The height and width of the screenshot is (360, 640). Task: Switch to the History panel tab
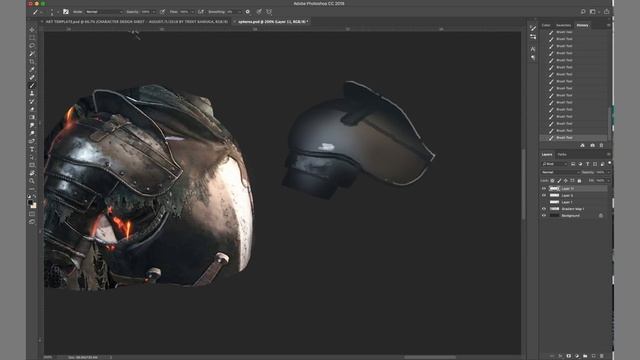coord(582,25)
